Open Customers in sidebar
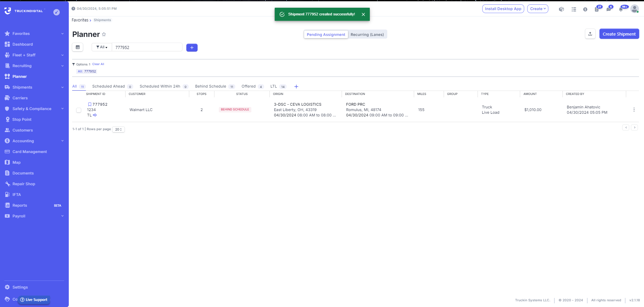Image resolution: width=644 pixels, height=307 pixels. (22, 130)
